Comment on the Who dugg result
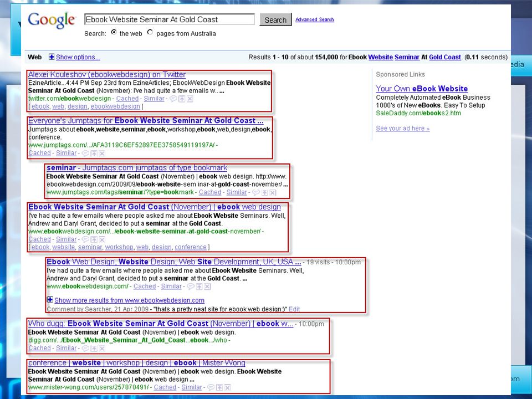Image resolution: width=532 pixels, height=399 pixels. (x=85, y=349)
